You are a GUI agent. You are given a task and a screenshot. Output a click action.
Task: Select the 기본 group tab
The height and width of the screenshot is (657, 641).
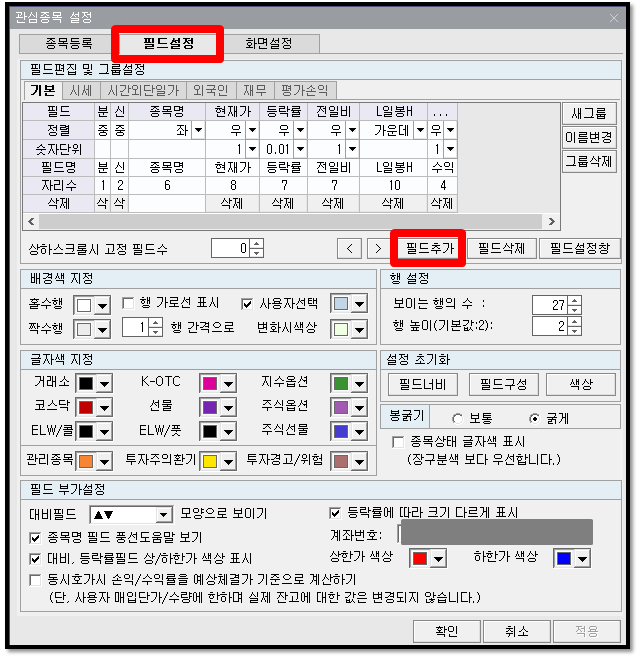pyautogui.click(x=42, y=90)
